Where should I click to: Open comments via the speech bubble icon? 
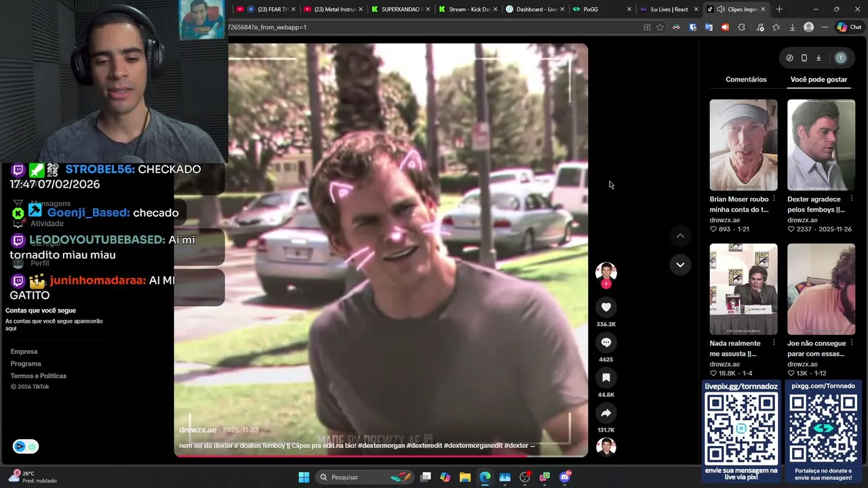pyautogui.click(x=606, y=342)
